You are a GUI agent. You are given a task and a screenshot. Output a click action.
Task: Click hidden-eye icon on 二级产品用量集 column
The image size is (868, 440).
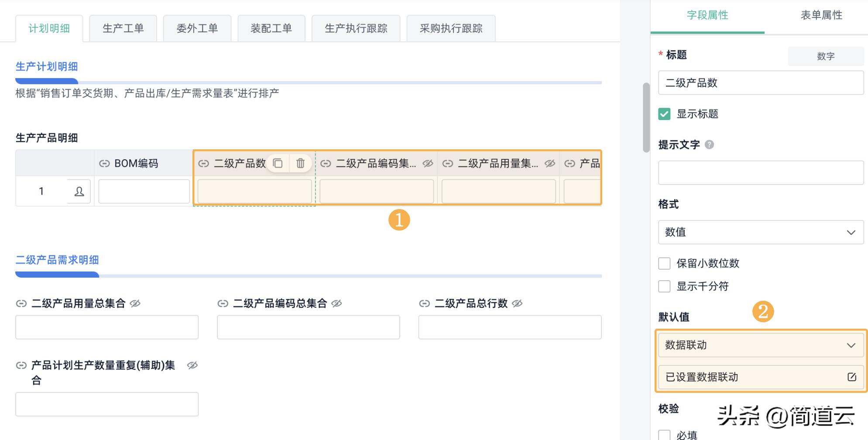(x=550, y=163)
